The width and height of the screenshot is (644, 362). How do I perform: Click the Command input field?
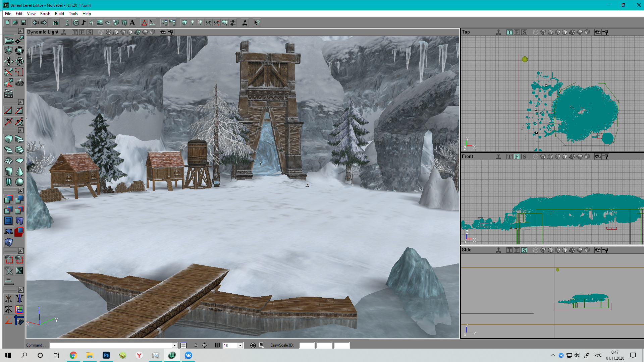(111, 345)
